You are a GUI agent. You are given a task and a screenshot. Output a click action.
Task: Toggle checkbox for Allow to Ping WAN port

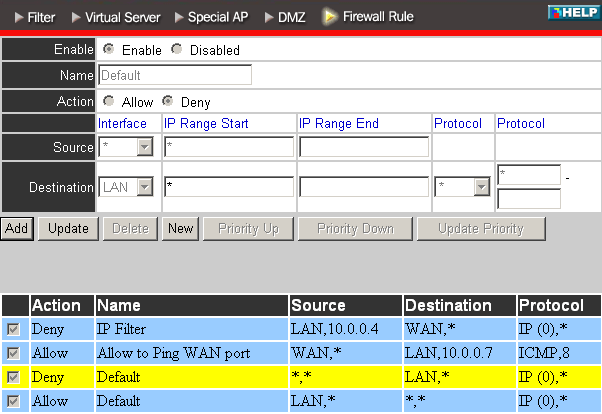(x=13, y=353)
